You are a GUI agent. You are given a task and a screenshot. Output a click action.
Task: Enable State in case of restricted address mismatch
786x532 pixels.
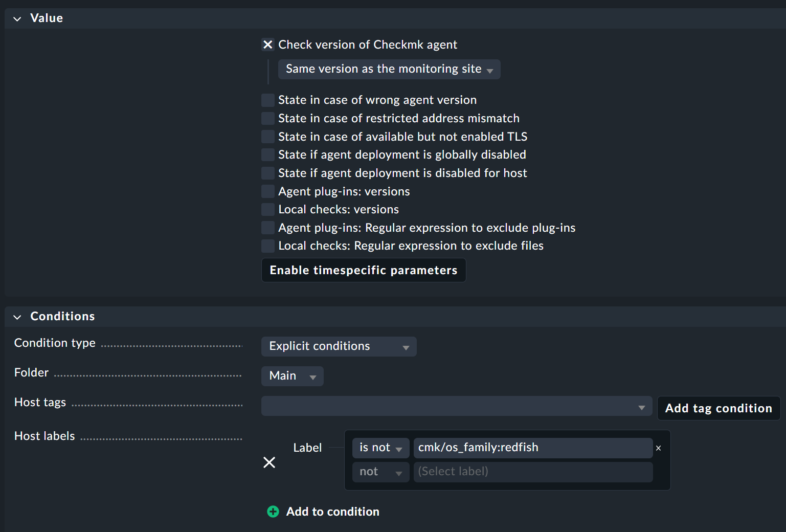[x=267, y=118]
